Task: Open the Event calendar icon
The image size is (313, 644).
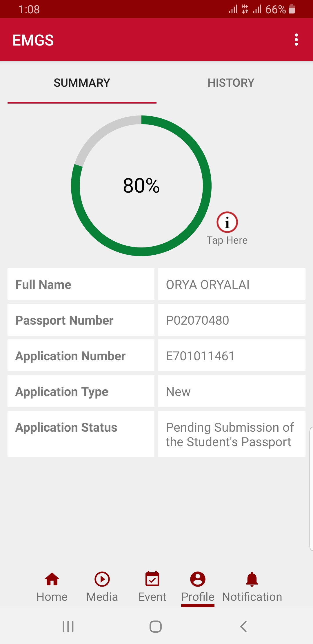Action: point(152,579)
